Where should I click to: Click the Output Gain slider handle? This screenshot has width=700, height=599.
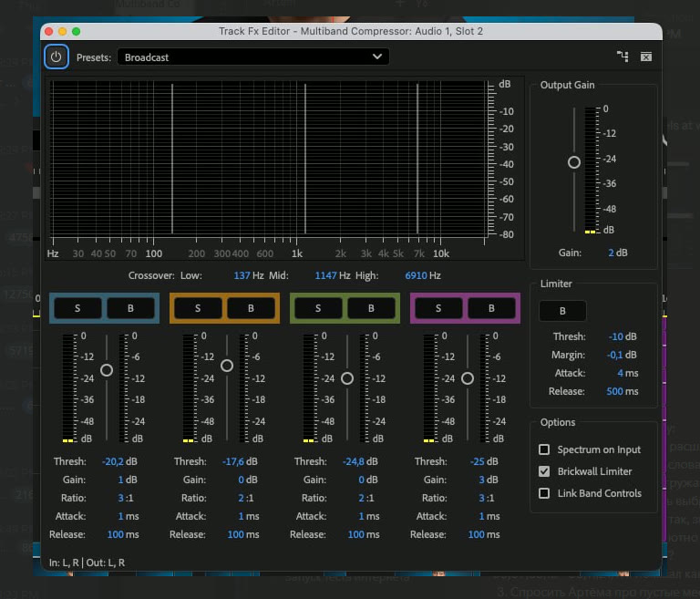[x=574, y=162]
